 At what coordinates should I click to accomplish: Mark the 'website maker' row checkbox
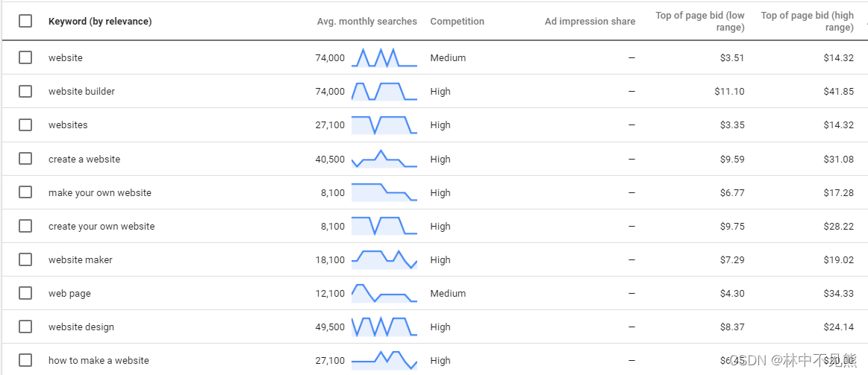pyautogui.click(x=25, y=259)
